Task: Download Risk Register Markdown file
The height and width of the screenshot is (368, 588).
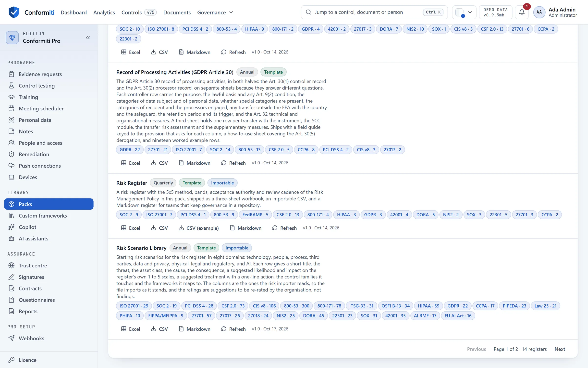Action: point(245,228)
